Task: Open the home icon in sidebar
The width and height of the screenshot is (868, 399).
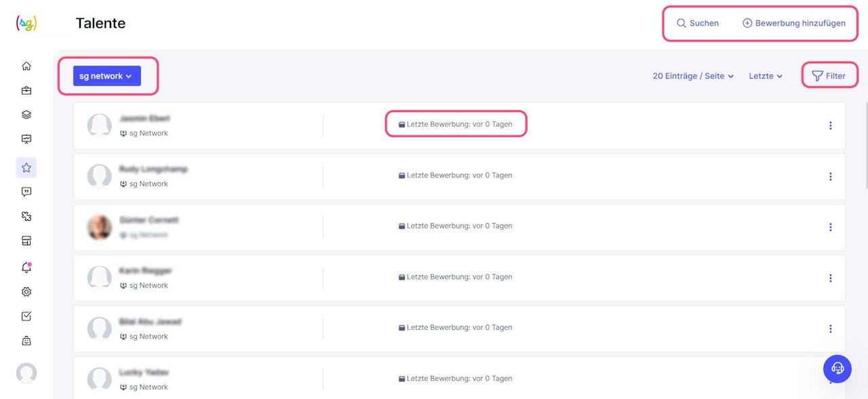Action: tap(26, 66)
